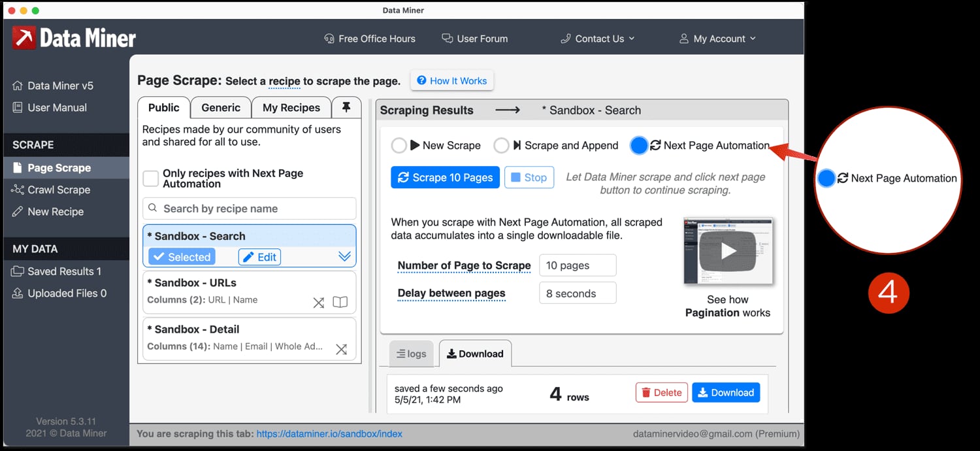Expand Sandbox - Search recipe with double chevron
The image size is (980, 451).
345,256
